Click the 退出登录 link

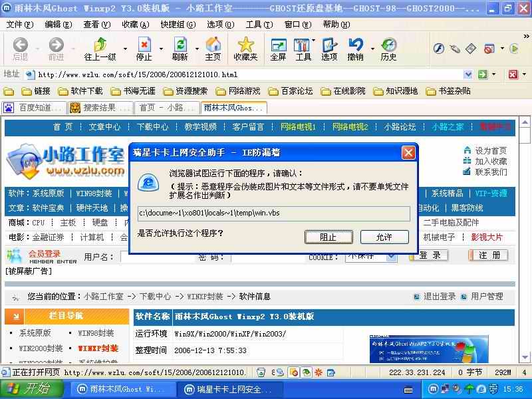(440, 297)
